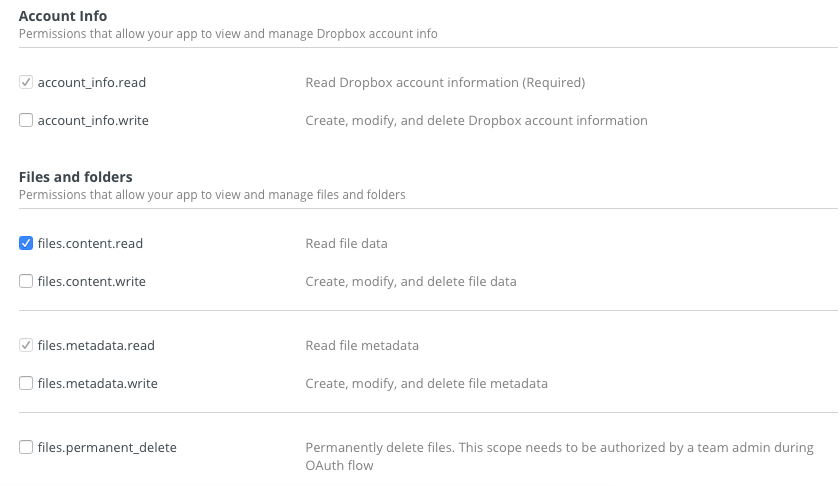
Task: Click the "Read file data" description
Action: click(x=346, y=243)
